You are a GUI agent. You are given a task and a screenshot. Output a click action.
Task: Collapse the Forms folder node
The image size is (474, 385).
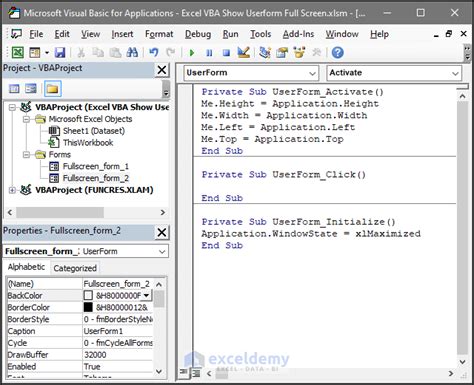26,155
